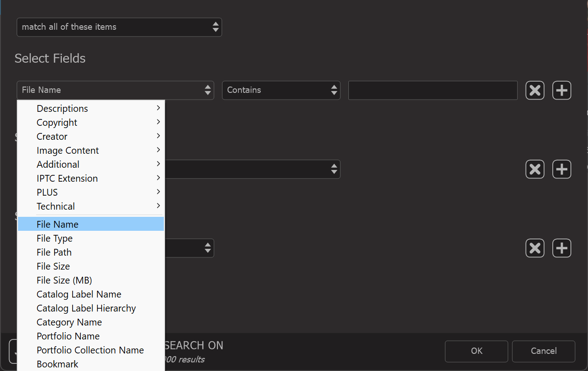Show the IPTC Extension submenu
This screenshot has width=588, height=371.
click(91, 179)
